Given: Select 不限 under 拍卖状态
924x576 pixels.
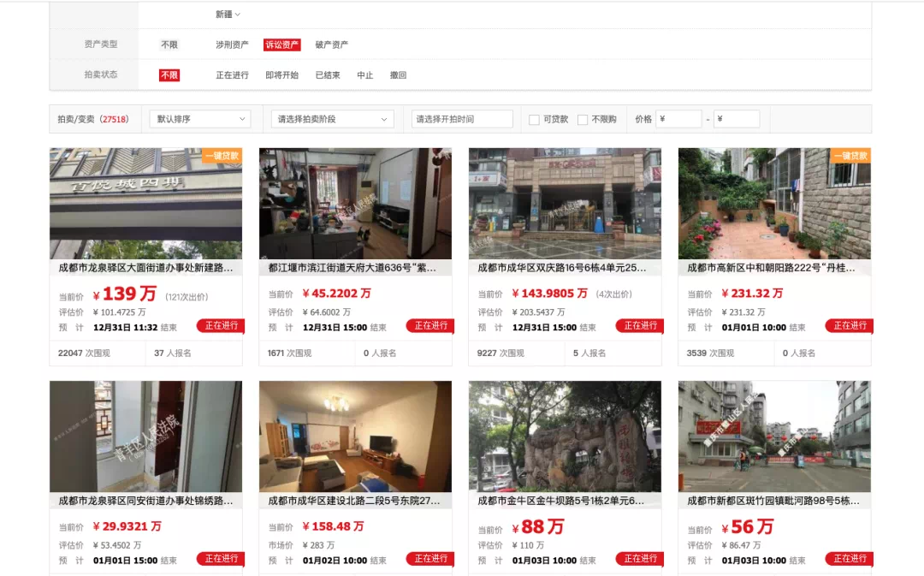Looking at the screenshot, I should tap(169, 75).
